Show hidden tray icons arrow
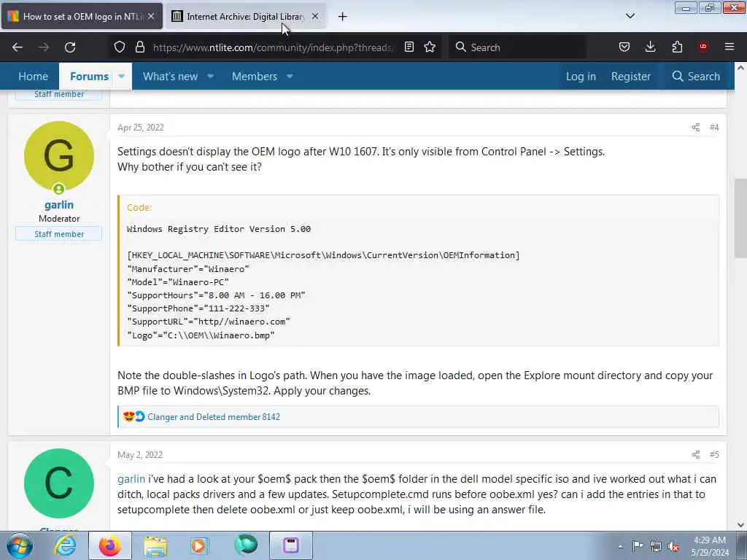 (x=620, y=546)
